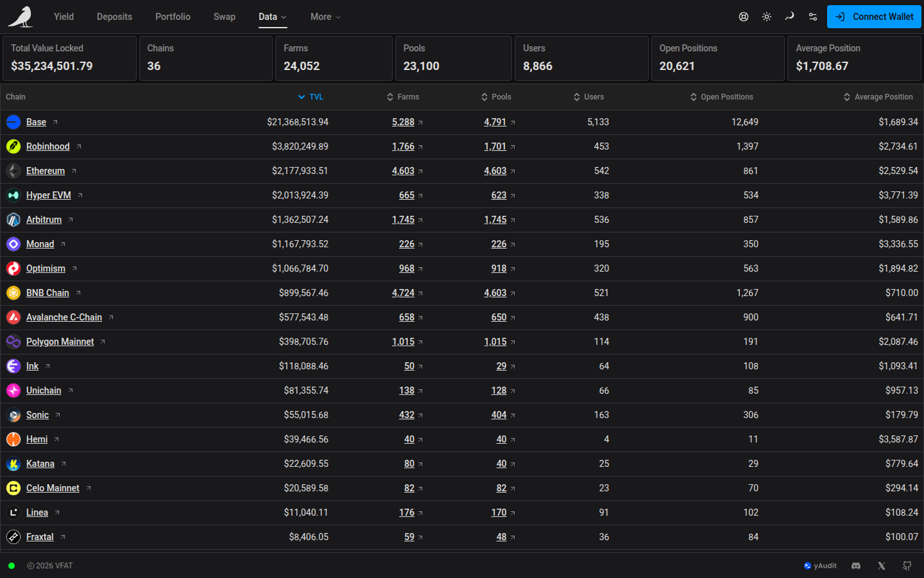
Task: Sort table by Average Position column
Action: (x=878, y=97)
